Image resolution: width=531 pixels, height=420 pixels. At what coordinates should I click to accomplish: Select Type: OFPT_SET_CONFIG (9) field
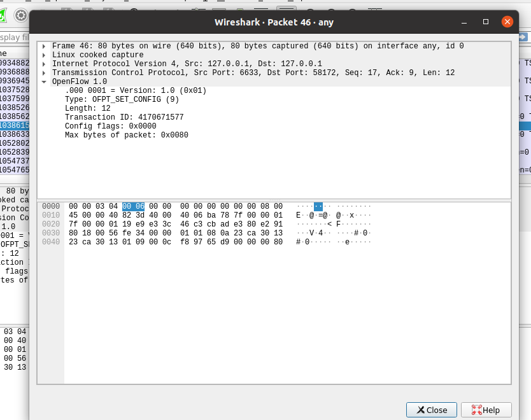pyautogui.click(x=122, y=99)
